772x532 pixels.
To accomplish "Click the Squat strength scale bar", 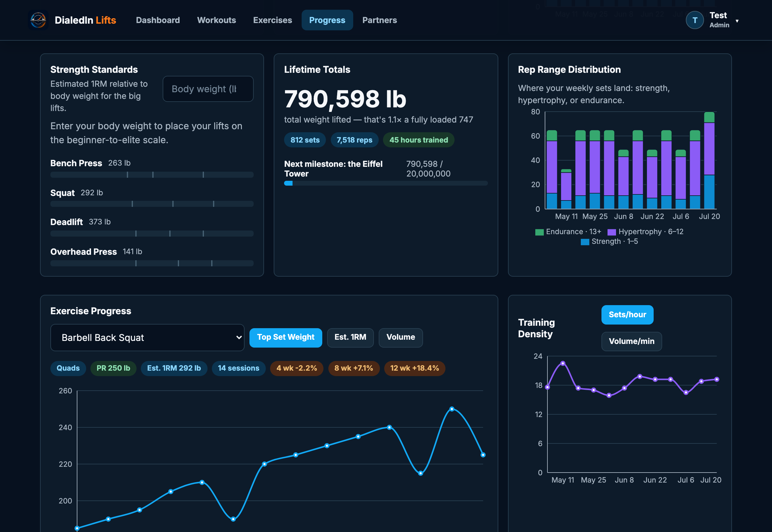I will tap(152, 204).
